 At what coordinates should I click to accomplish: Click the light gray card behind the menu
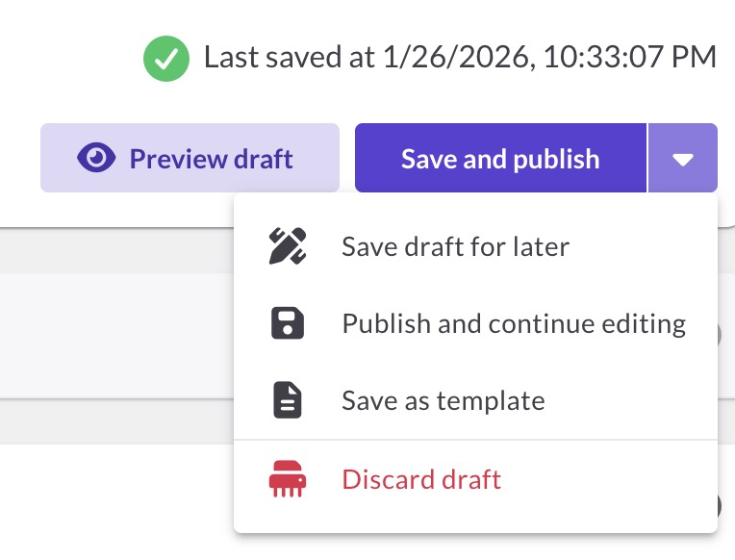117,336
